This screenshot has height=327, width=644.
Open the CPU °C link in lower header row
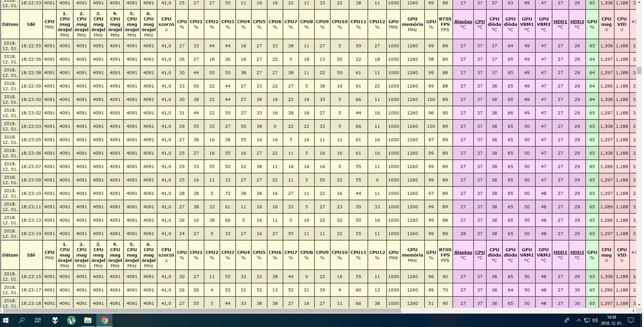click(x=480, y=252)
